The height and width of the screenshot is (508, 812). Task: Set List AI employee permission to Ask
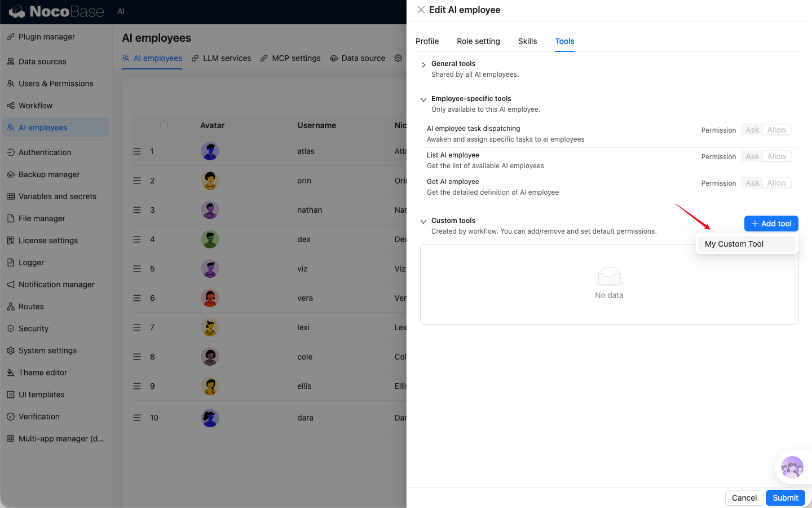[752, 156]
